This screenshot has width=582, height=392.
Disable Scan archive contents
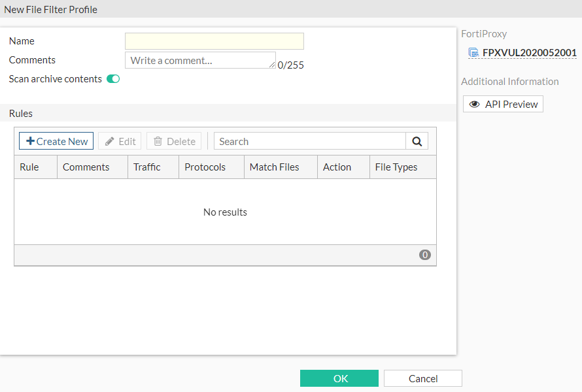tap(112, 78)
